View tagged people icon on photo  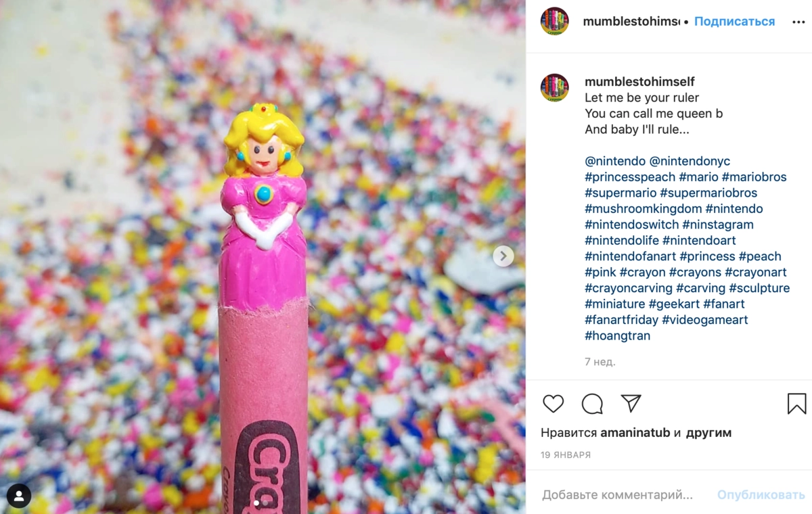(19, 496)
